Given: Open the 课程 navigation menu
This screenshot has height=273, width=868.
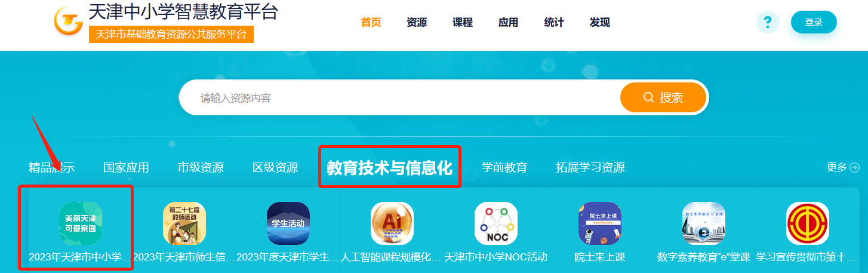Looking at the screenshot, I should [463, 23].
